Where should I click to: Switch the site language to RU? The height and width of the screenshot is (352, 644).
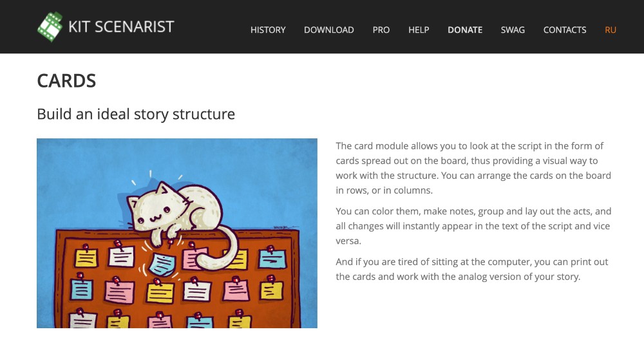tap(611, 30)
